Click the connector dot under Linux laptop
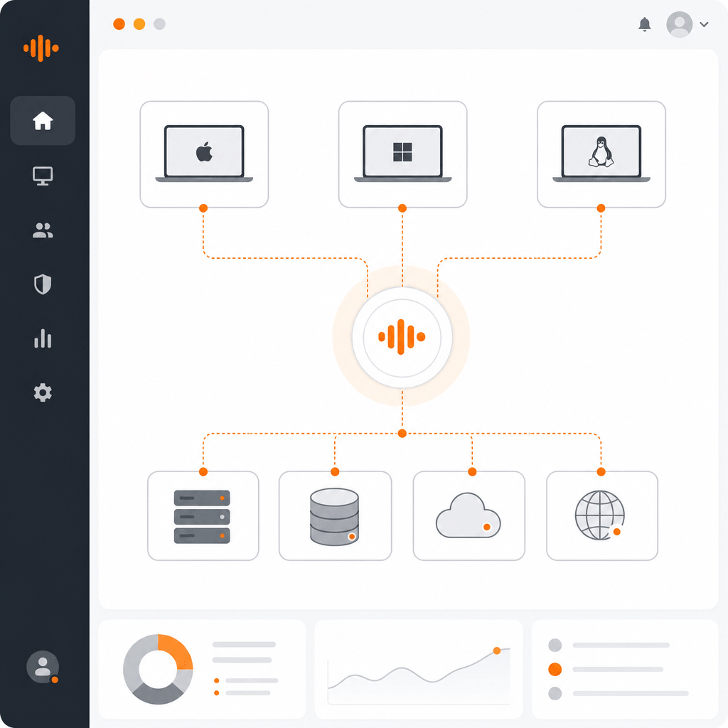 (601, 208)
